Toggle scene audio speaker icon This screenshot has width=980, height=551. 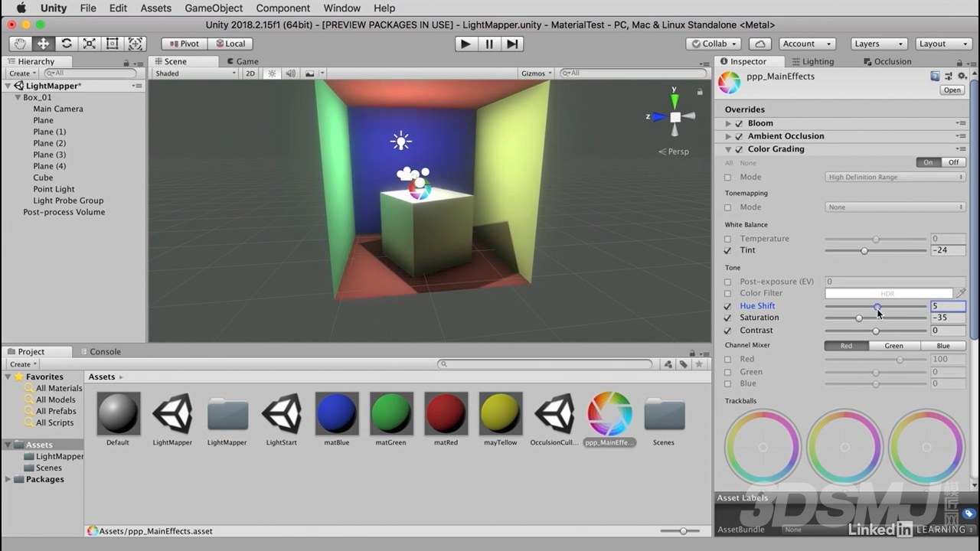pyautogui.click(x=291, y=73)
